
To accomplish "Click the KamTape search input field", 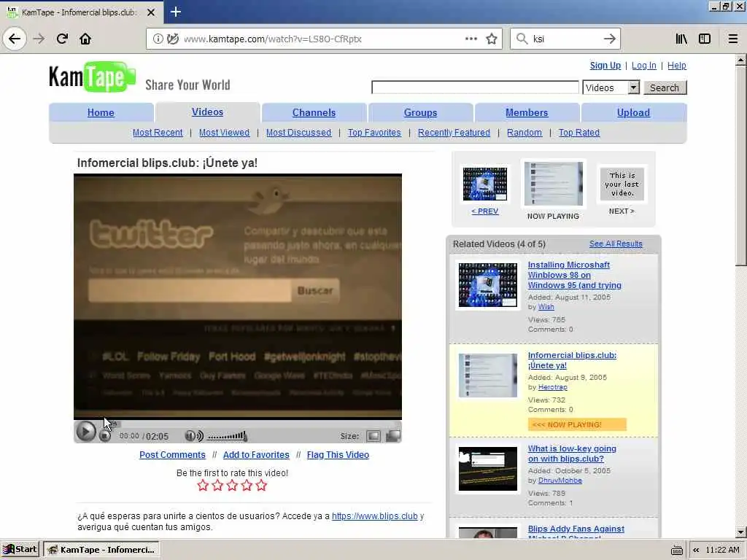I will click(475, 87).
